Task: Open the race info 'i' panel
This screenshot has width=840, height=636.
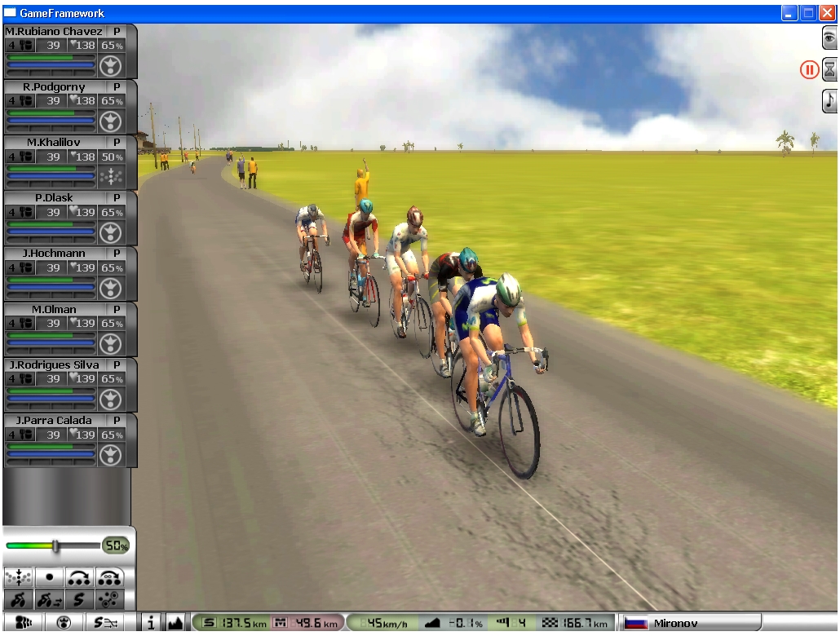Action: pyautogui.click(x=152, y=623)
